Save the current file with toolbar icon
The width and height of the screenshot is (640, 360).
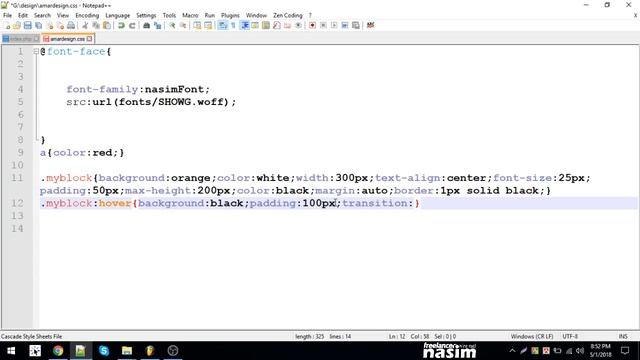(27, 25)
